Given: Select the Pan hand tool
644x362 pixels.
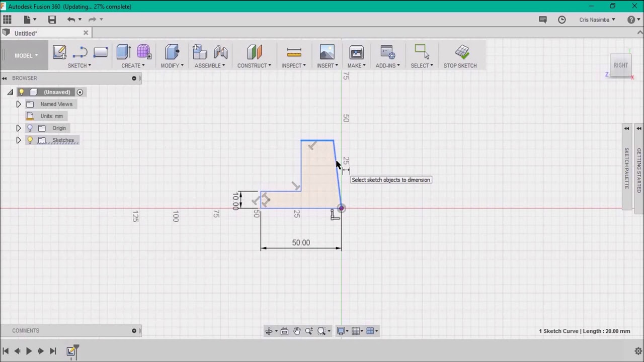Looking at the screenshot, I should [x=297, y=331].
